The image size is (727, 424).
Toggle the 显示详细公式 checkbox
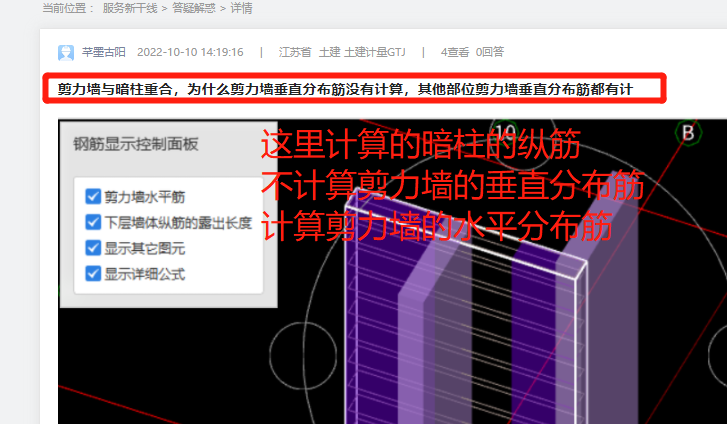pyautogui.click(x=93, y=274)
